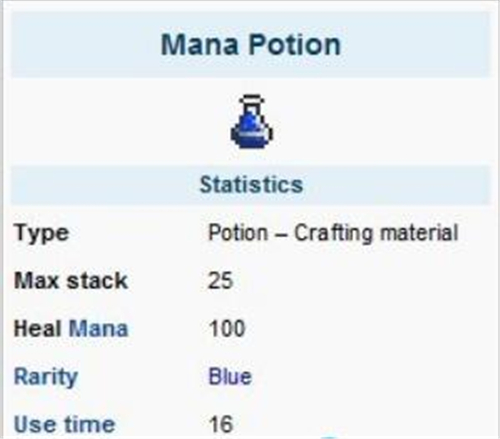The height and width of the screenshot is (439, 500).
Task: Click the Statistics section header
Action: (x=251, y=185)
